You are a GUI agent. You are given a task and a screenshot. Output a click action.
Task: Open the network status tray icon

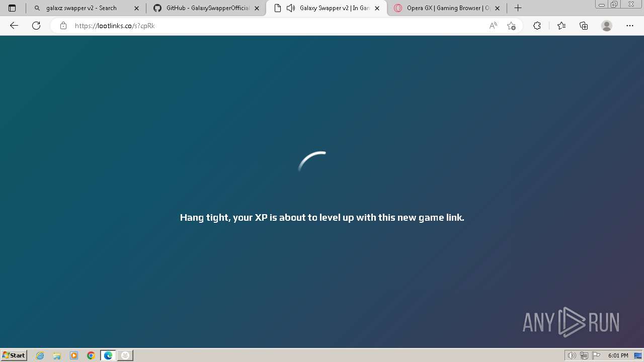[584, 355]
